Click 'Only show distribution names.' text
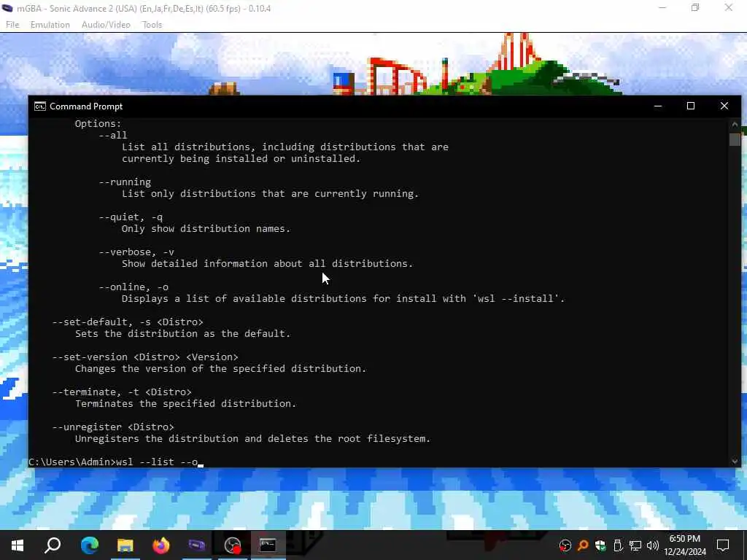Screen dimensions: 747x560 206,228
